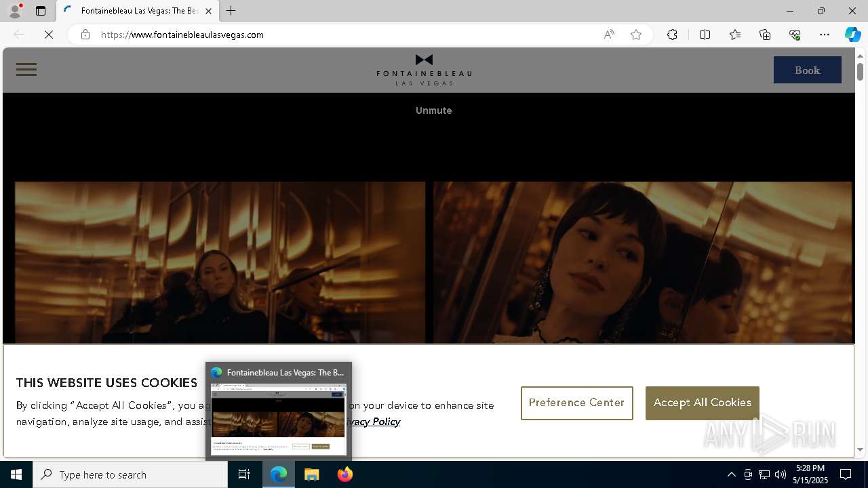Click the Book button
The image size is (868, 488).
pyautogui.click(x=807, y=70)
